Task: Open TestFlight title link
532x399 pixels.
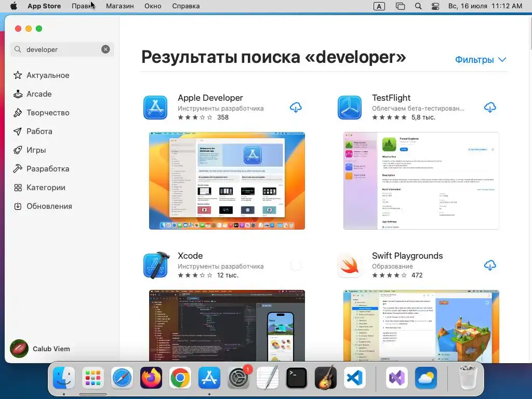Action: [x=391, y=98]
